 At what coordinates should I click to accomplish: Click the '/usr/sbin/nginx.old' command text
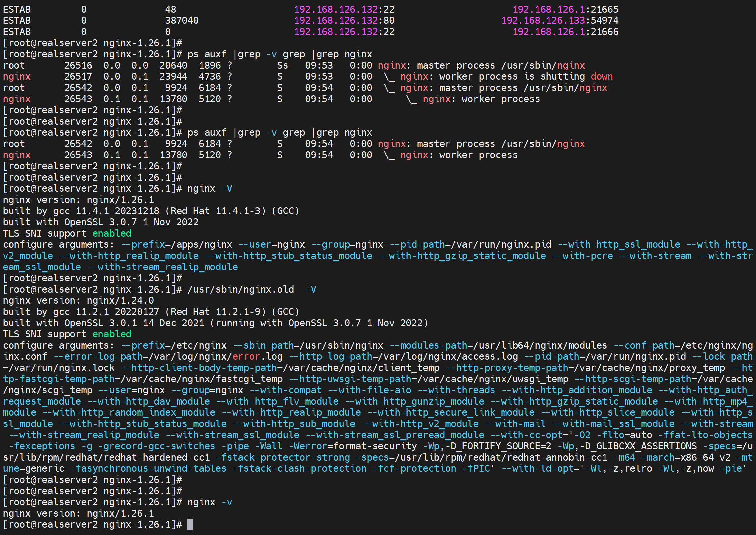click(x=240, y=289)
